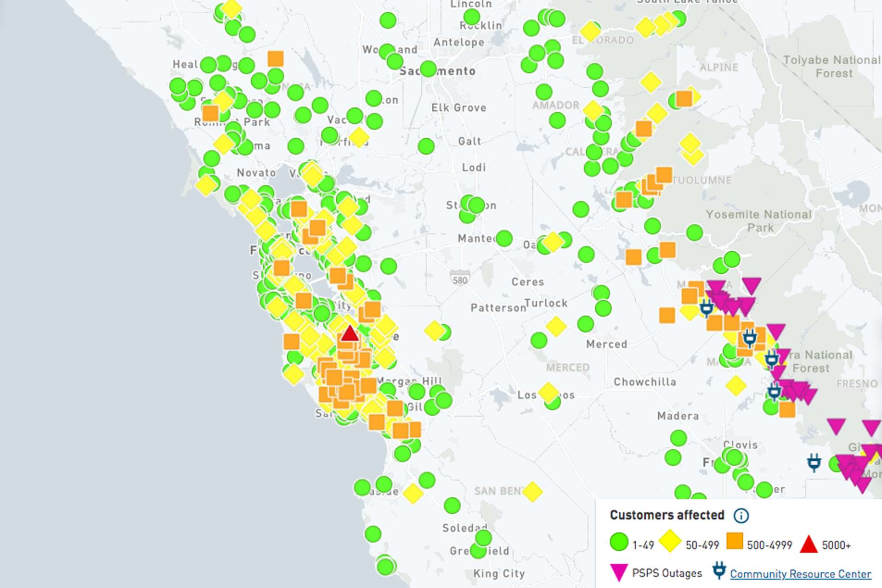The image size is (882, 588).
Task: Click the green marker south of Madera
Action: point(678,438)
